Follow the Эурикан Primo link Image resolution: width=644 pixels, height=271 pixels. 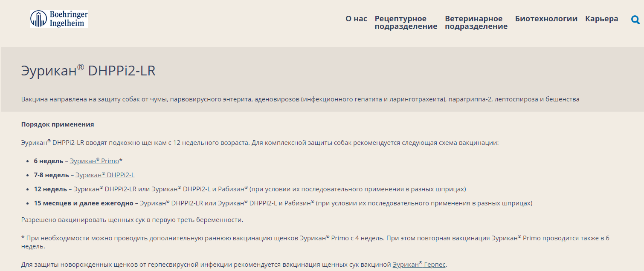pos(94,161)
